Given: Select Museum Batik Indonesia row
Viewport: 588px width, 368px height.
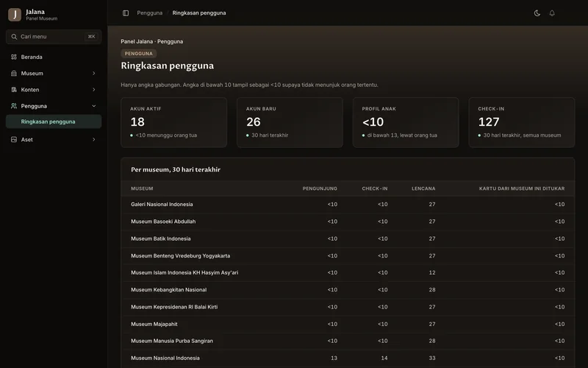Looking at the screenshot, I should (348, 238).
